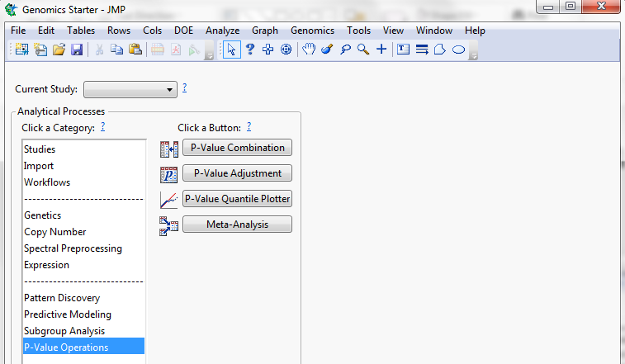Select the Grabber hand tool

click(x=309, y=50)
